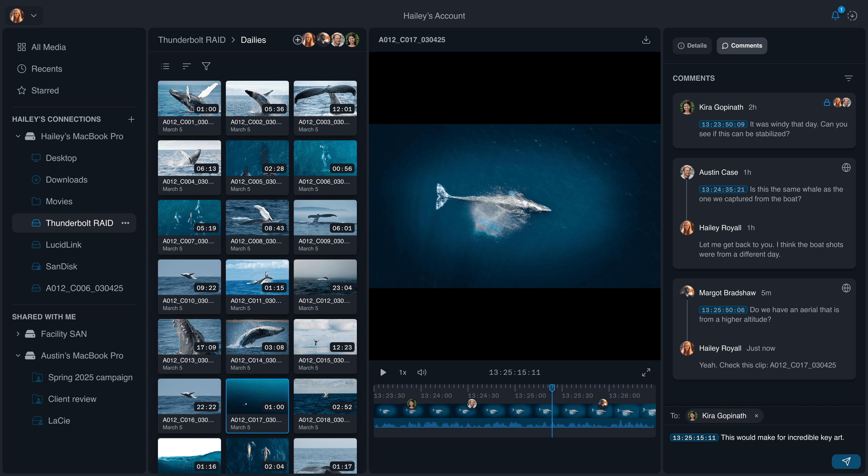Screen dimensions: 868x476
Task: Open the filter funnel in Dailies
Action: coord(206,66)
